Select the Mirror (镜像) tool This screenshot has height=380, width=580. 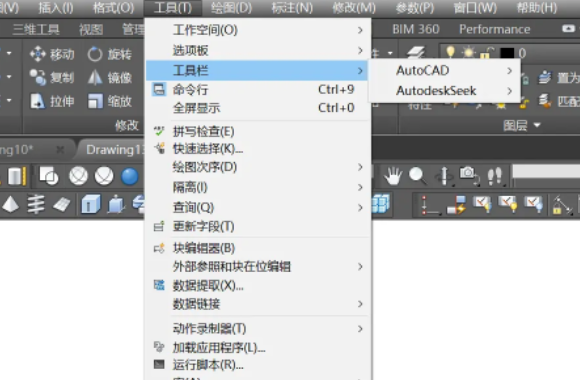[110, 77]
